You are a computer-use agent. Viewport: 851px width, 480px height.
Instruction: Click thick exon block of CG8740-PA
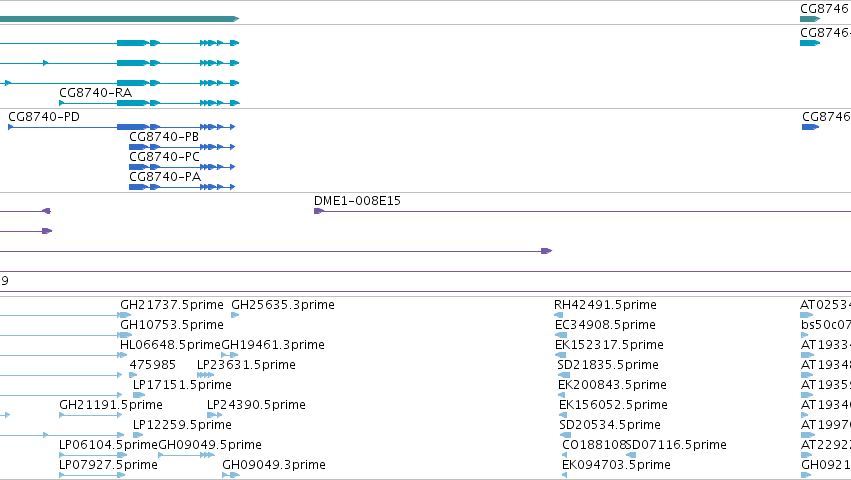click(138, 187)
